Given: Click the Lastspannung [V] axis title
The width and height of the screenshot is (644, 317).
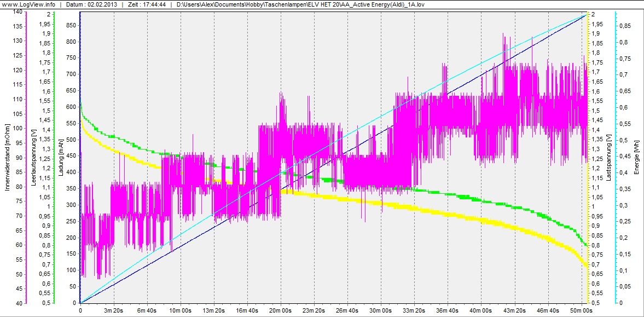Looking at the screenshot, I should coord(608,158).
